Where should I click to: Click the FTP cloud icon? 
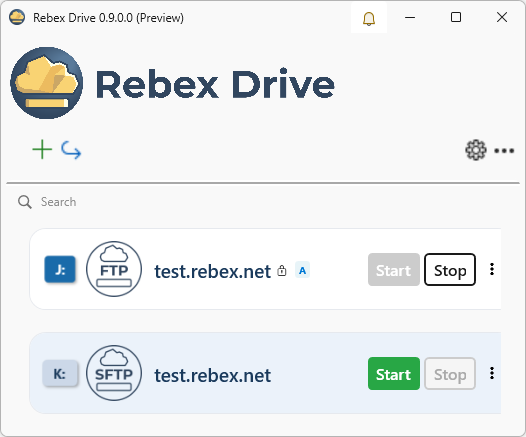tap(114, 269)
